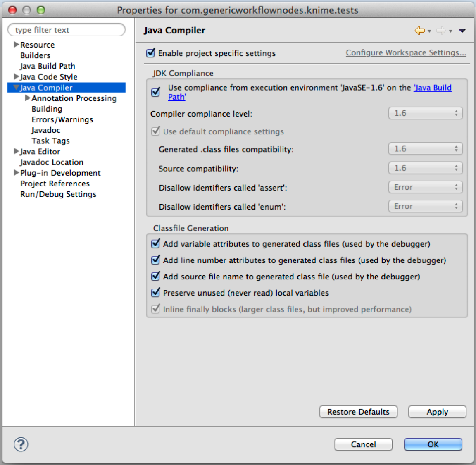Uncheck use compliance from execution environment

pyautogui.click(x=156, y=92)
